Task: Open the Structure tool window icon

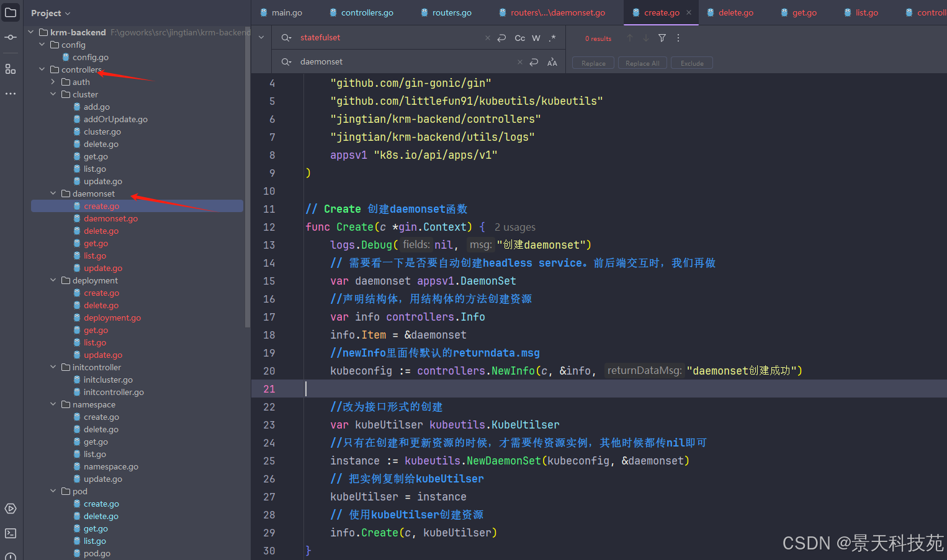Action: tap(11, 69)
